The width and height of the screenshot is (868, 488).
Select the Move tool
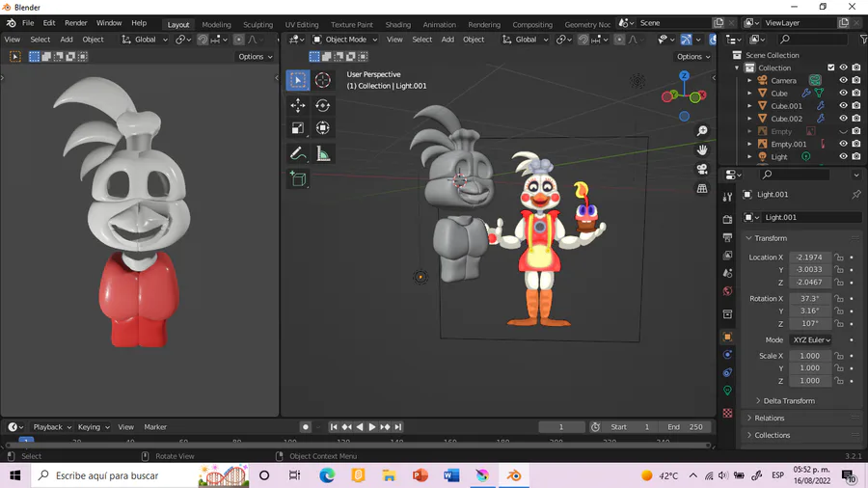(298, 105)
